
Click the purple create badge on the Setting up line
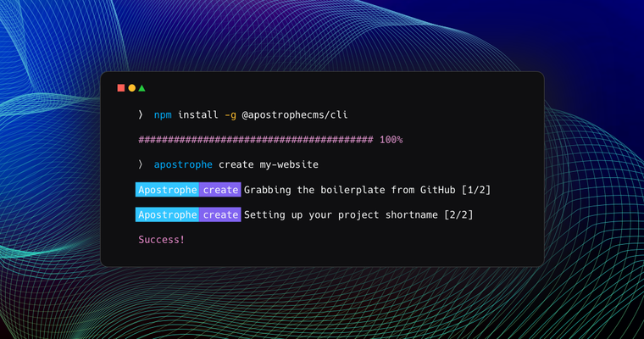pyautogui.click(x=220, y=214)
